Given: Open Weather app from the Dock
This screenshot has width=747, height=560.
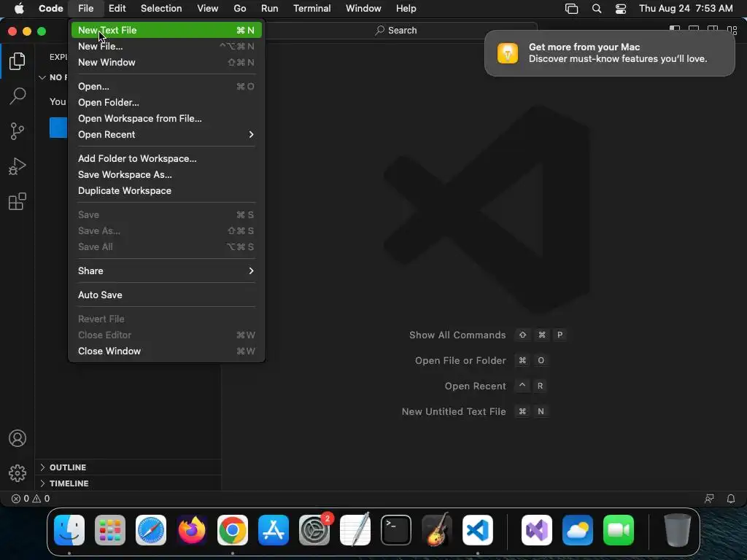Looking at the screenshot, I should click(578, 530).
